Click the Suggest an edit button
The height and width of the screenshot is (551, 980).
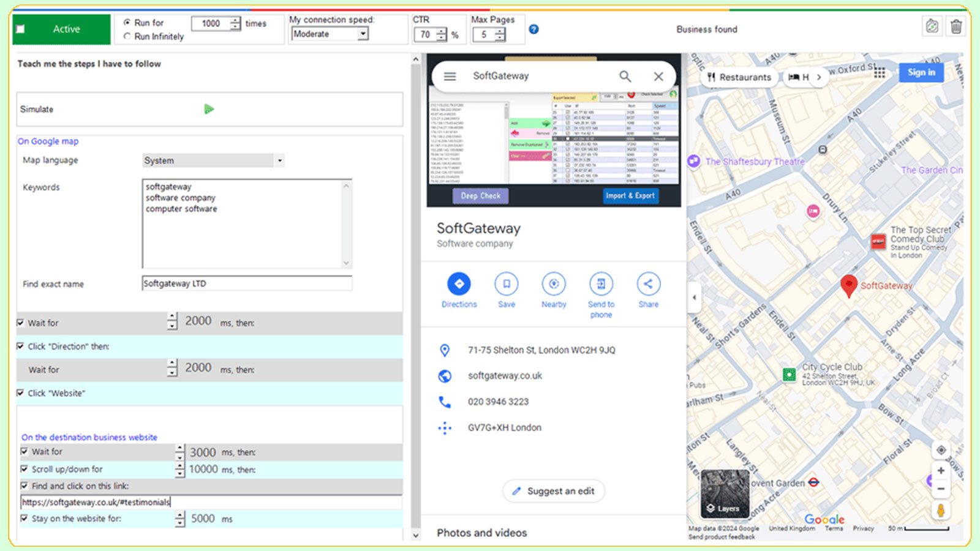tap(553, 491)
